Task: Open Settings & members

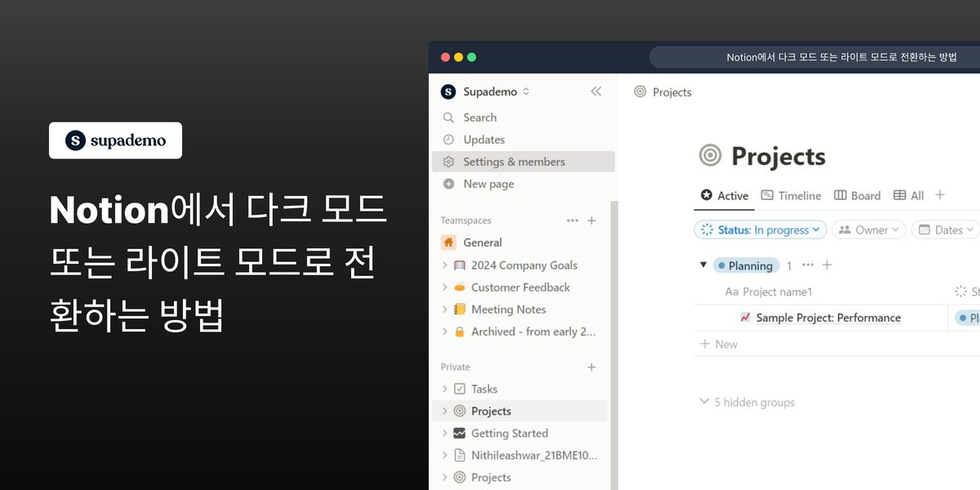Action: (523, 162)
